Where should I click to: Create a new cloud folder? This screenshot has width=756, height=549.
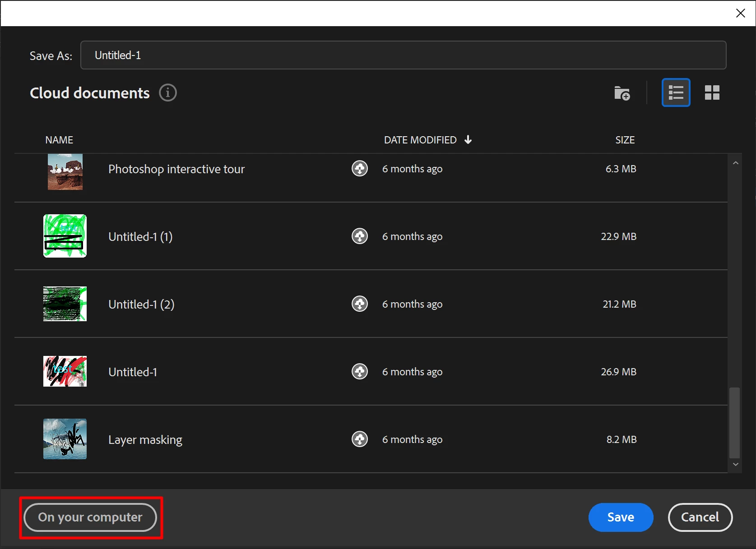(622, 93)
